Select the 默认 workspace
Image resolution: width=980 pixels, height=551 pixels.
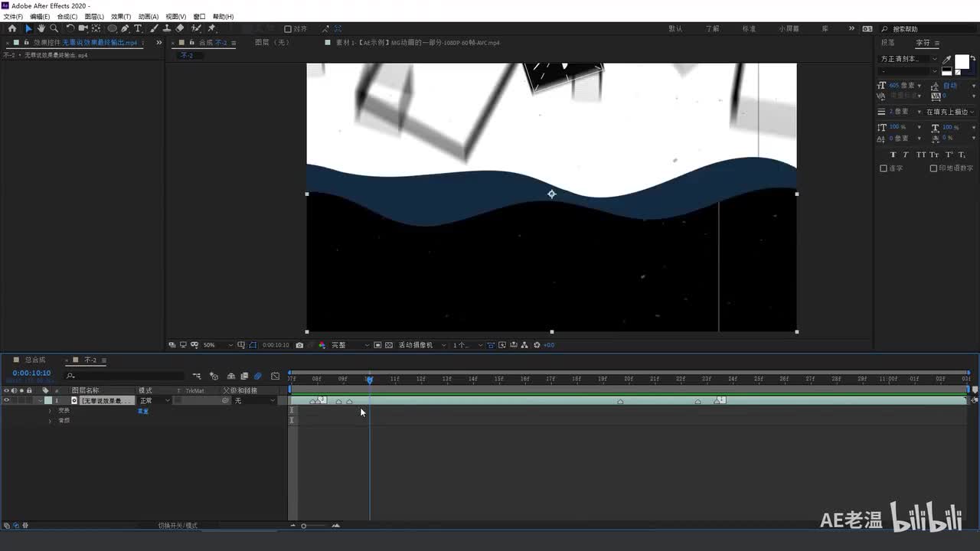click(x=675, y=29)
